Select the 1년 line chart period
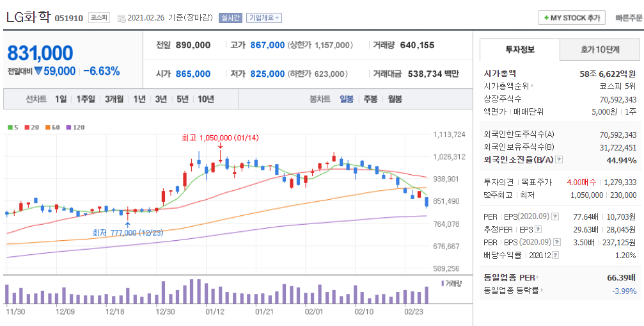The height and width of the screenshot is (326, 644). click(x=139, y=99)
